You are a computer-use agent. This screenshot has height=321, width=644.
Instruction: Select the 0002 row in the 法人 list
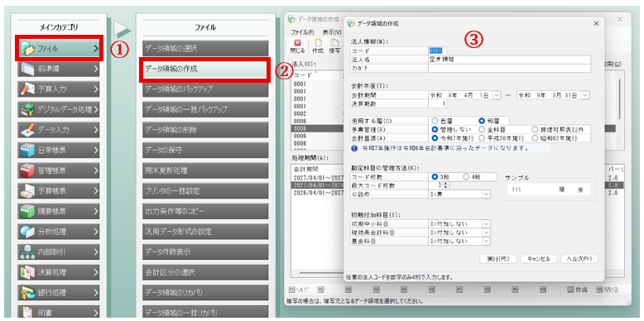[x=317, y=113]
